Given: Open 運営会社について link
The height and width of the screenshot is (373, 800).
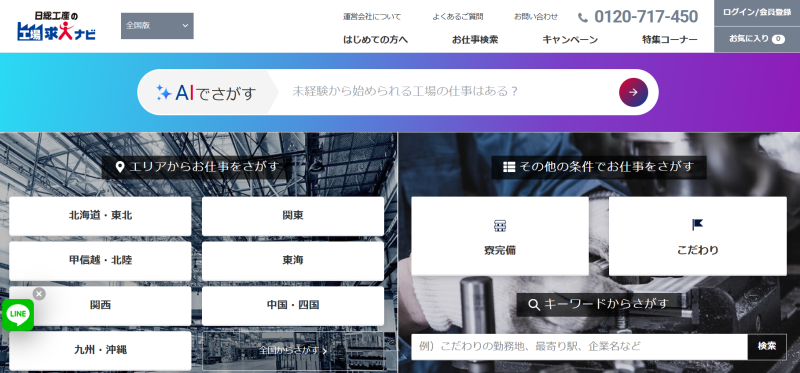Looking at the screenshot, I should (372, 17).
